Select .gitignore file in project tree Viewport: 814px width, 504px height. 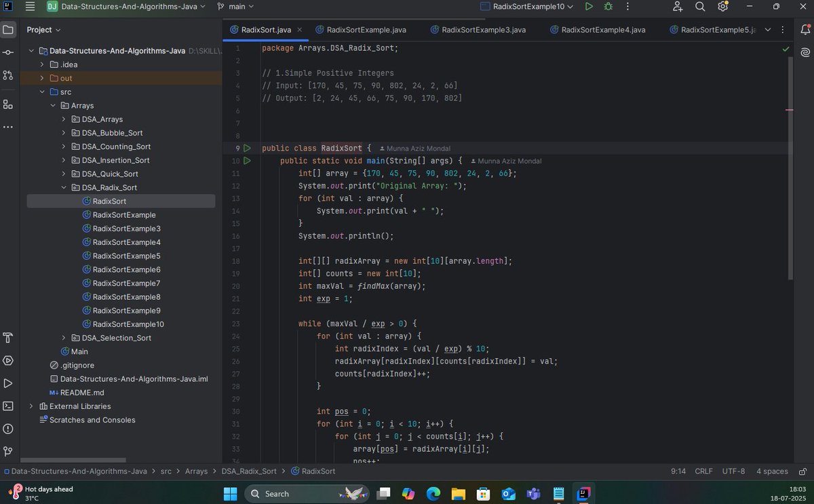pyautogui.click(x=73, y=365)
